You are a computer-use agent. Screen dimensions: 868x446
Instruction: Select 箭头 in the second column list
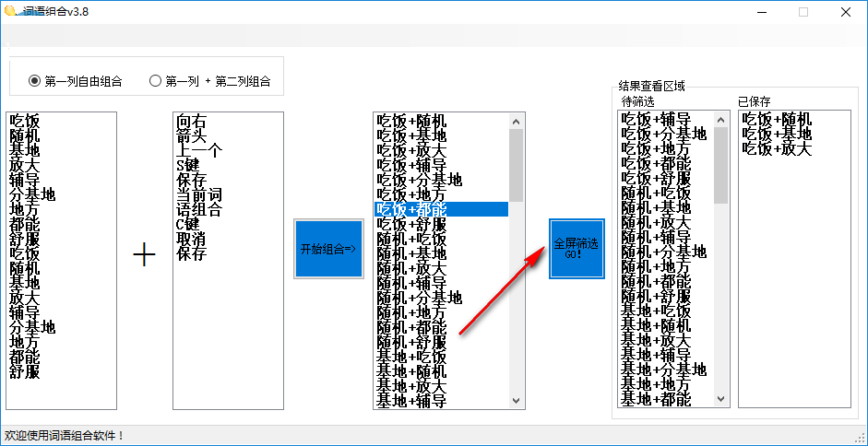191,135
